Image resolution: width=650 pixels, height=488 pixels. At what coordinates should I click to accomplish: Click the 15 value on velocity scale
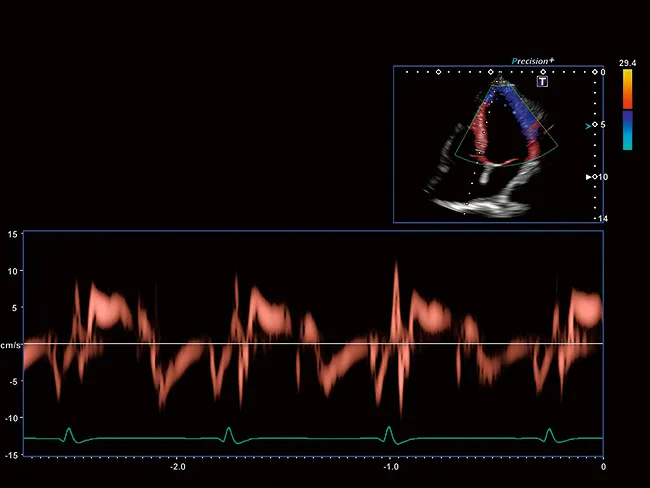pyautogui.click(x=13, y=234)
